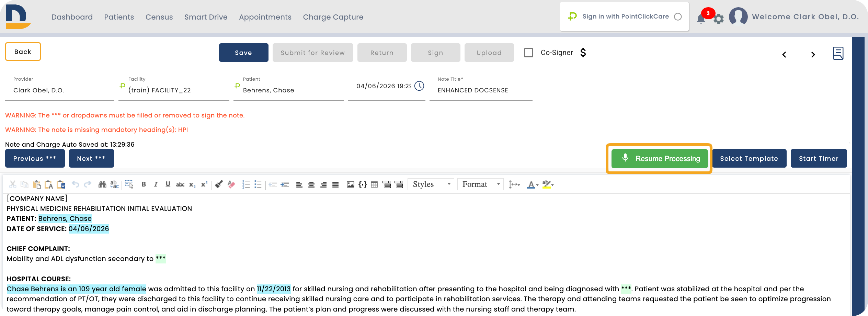Screen dimensions: 868x316
Task: Toggle superscript formatting
Action: click(204, 184)
